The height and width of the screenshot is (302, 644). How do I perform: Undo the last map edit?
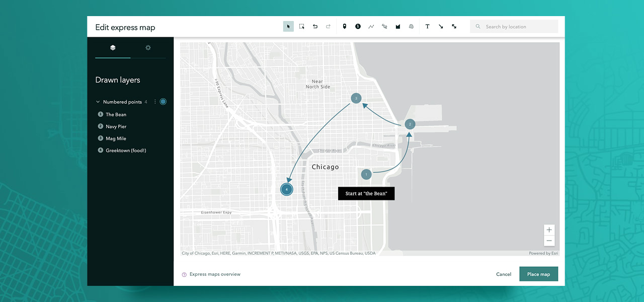pyautogui.click(x=315, y=27)
